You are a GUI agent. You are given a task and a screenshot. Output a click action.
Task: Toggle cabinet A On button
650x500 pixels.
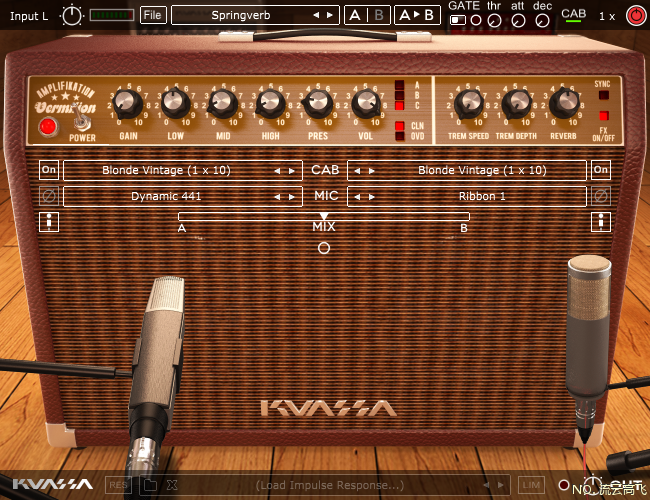49,170
